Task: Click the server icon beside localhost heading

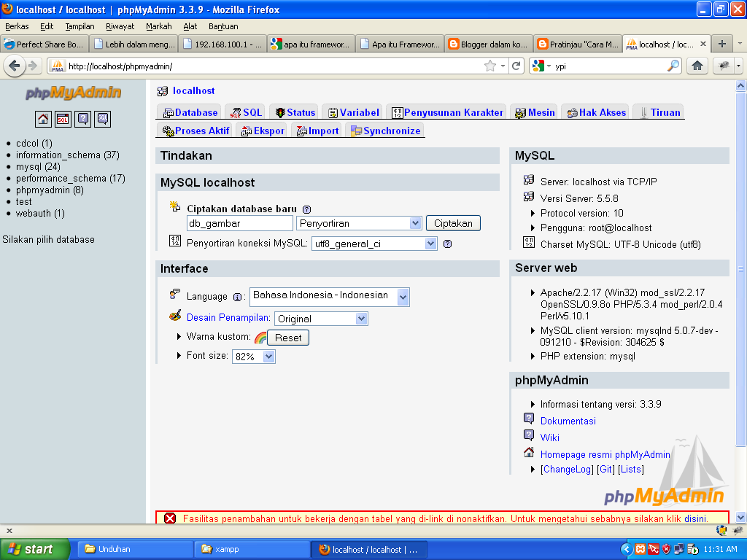Action: (163, 91)
